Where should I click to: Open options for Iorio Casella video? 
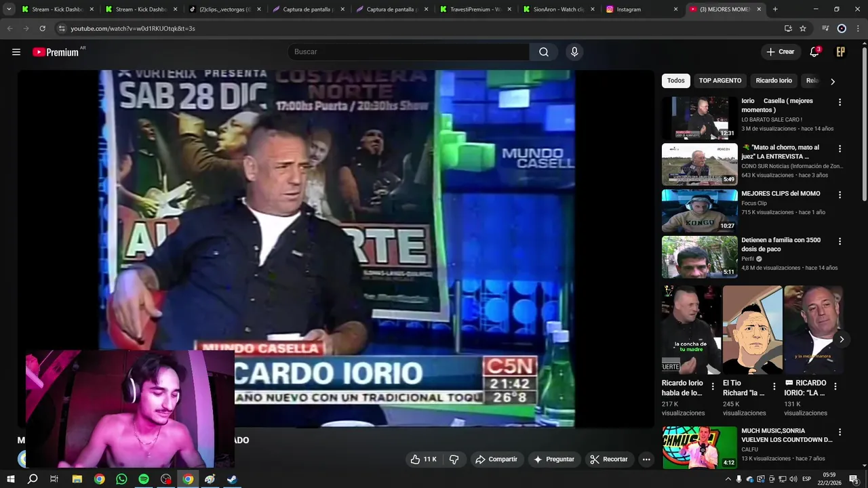coord(840,102)
